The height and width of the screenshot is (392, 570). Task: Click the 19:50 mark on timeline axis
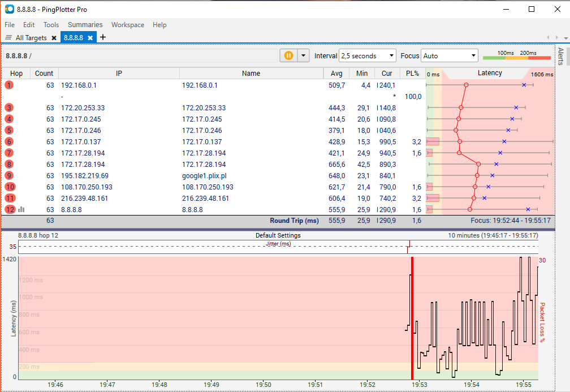click(263, 385)
